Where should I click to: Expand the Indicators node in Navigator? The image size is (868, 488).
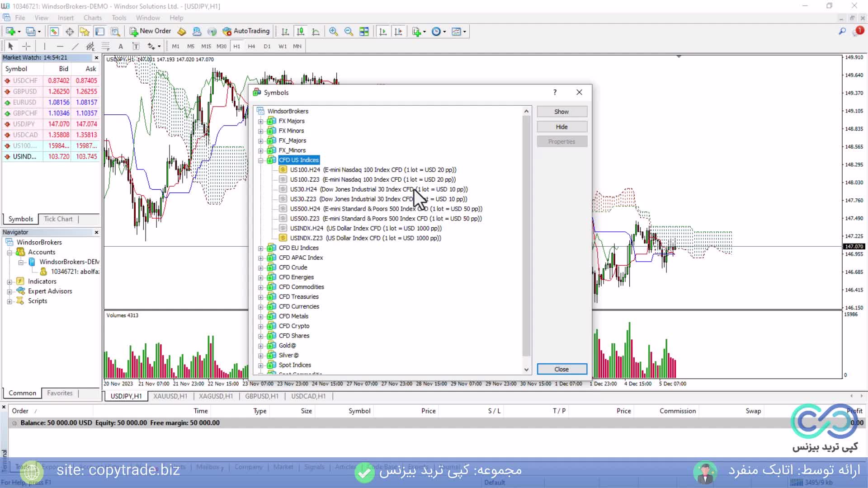(x=9, y=282)
